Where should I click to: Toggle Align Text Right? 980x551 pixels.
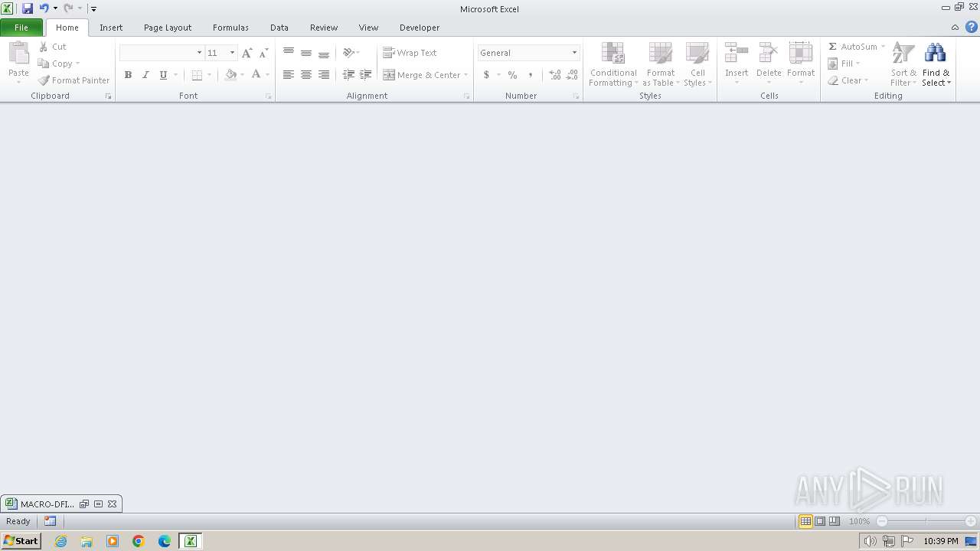324,75
